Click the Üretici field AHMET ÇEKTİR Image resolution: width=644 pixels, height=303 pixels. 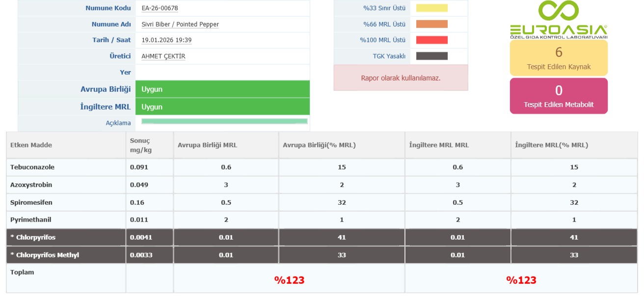point(163,56)
